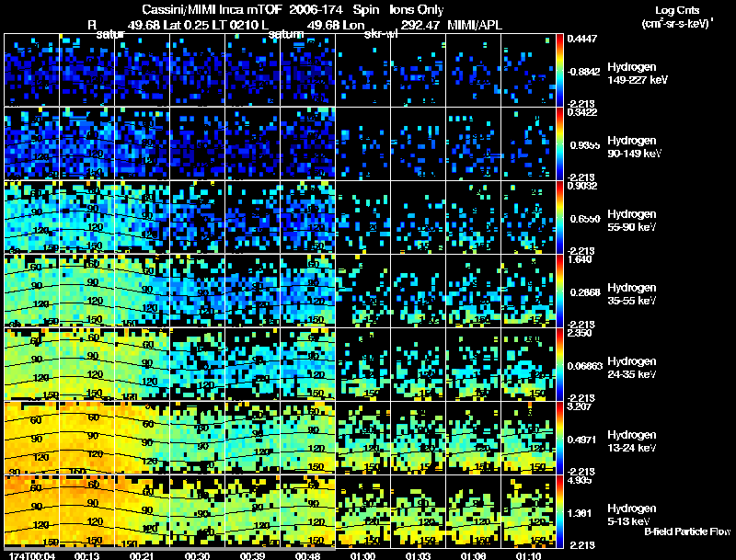The height and width of the screenshot is (560, 736).
Task: Select the color bar beside Hydrogen 149-227 keV
Action: [x=559, y=70]
